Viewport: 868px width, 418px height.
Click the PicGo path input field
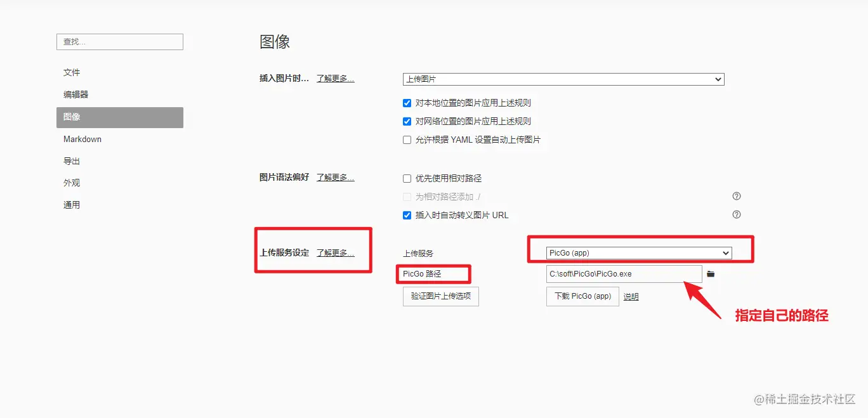coord(624,274)
